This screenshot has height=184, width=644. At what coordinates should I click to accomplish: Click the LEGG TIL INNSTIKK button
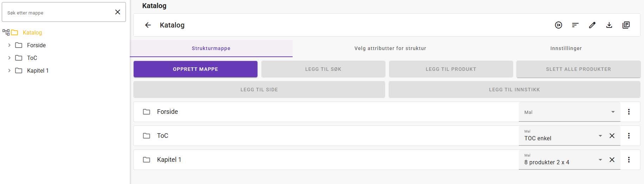pos(514,90)
